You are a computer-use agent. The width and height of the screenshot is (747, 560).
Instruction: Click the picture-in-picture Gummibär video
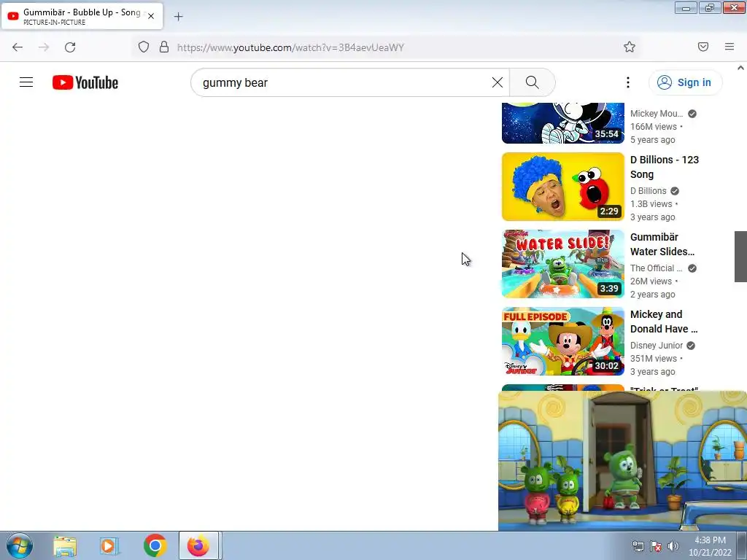tap(622, 461)
